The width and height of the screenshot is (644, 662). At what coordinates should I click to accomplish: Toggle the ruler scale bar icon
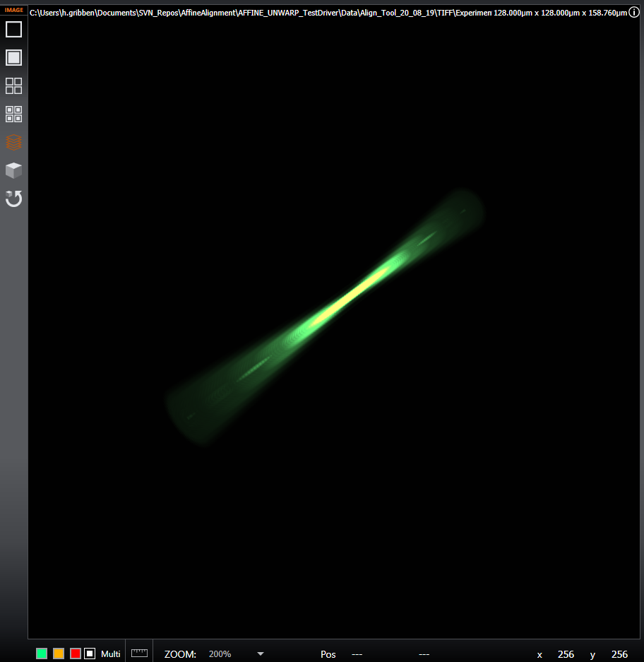point(139,654)
